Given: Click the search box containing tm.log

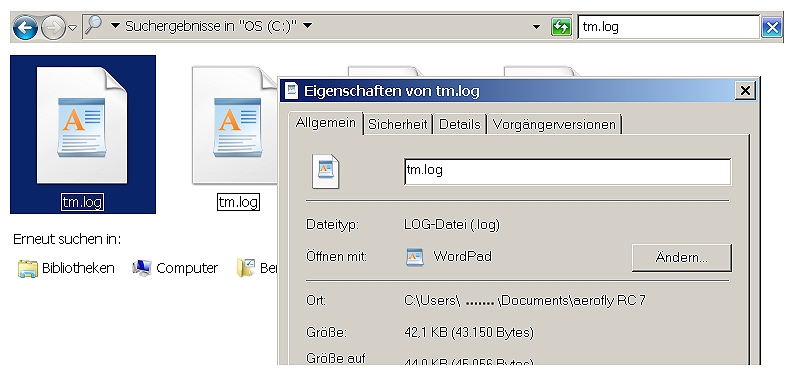Looking at the screenshot, I should pos(669,27).
